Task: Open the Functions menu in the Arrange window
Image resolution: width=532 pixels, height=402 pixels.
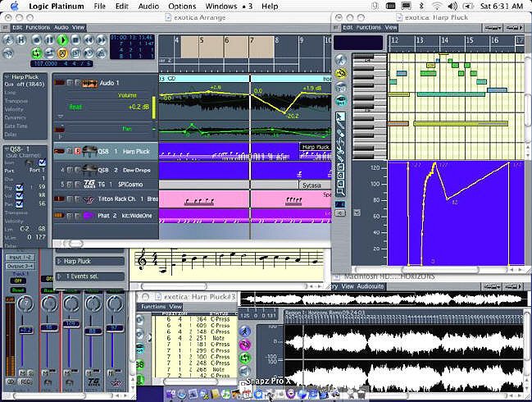Action: coord(38,28)
